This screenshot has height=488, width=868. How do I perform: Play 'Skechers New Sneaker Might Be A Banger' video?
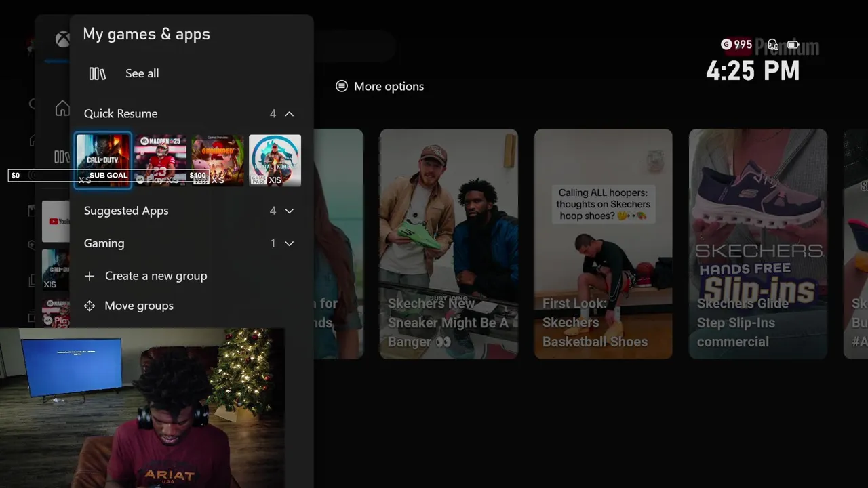click(x=448, y=243)
